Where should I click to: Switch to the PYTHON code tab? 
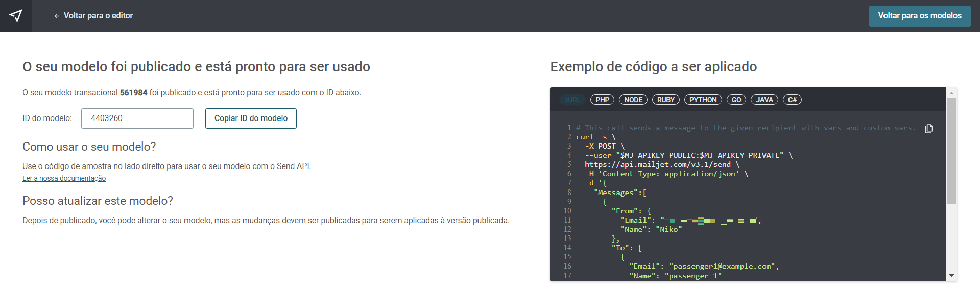tap(703, 100)
